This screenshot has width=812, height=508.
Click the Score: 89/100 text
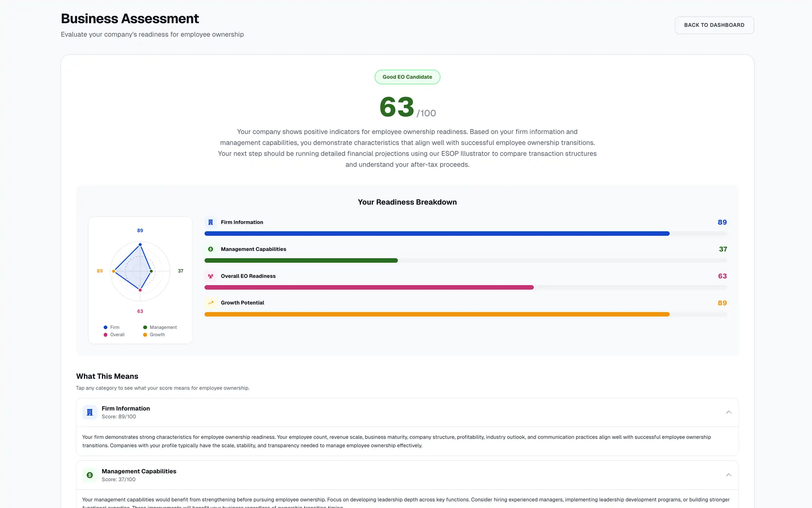[x=119, y=417]
